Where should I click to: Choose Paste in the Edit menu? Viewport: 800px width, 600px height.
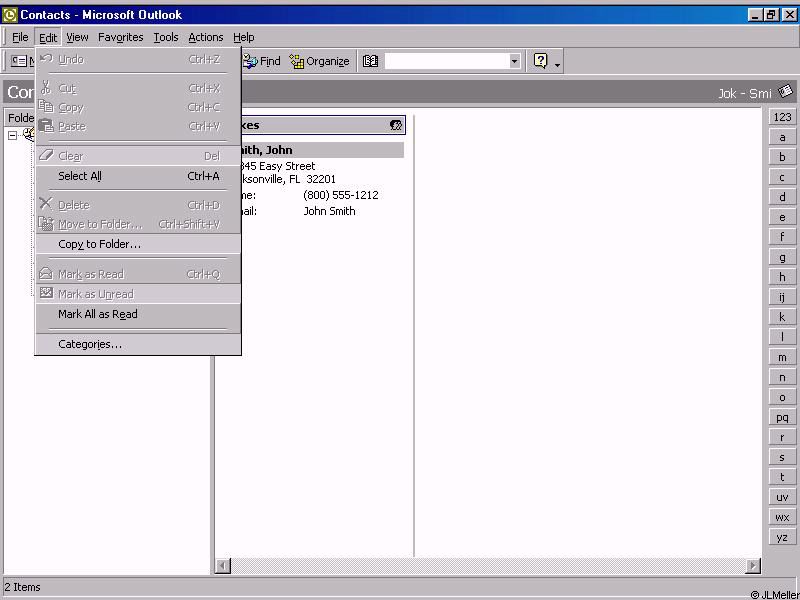138,127
